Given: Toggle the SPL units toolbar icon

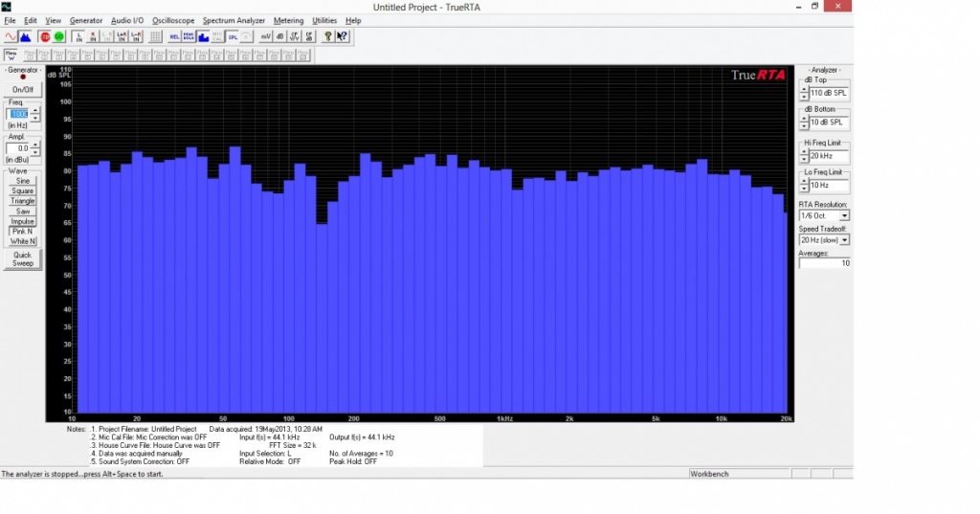Looking at the screenshot, I should pos(233,37).
